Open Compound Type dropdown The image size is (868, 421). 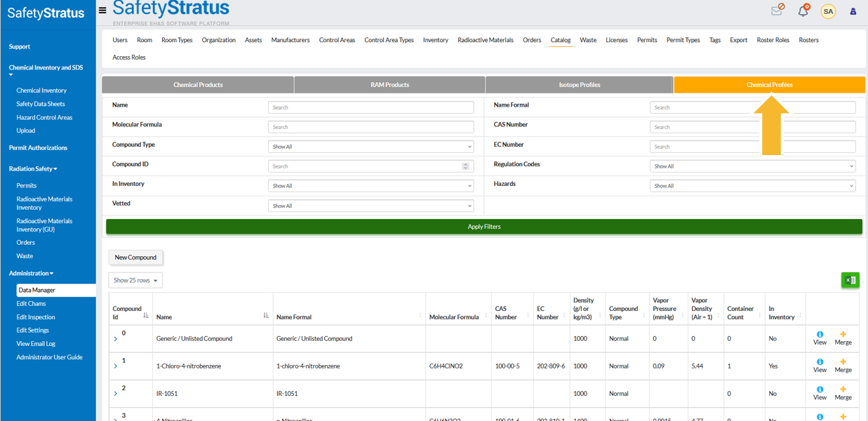370,147
